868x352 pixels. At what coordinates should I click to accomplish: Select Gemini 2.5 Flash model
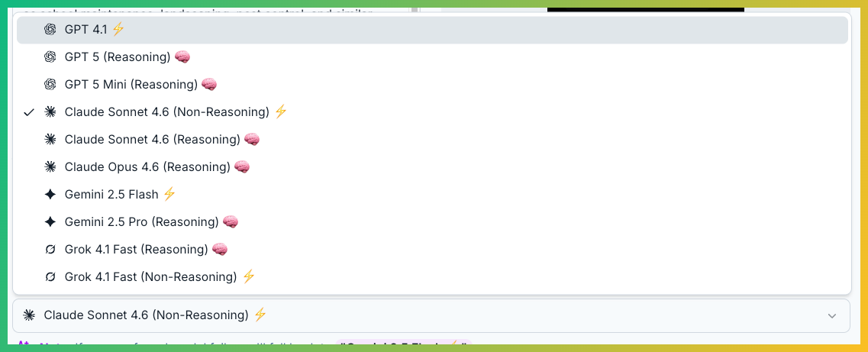[x=111, y=195]
